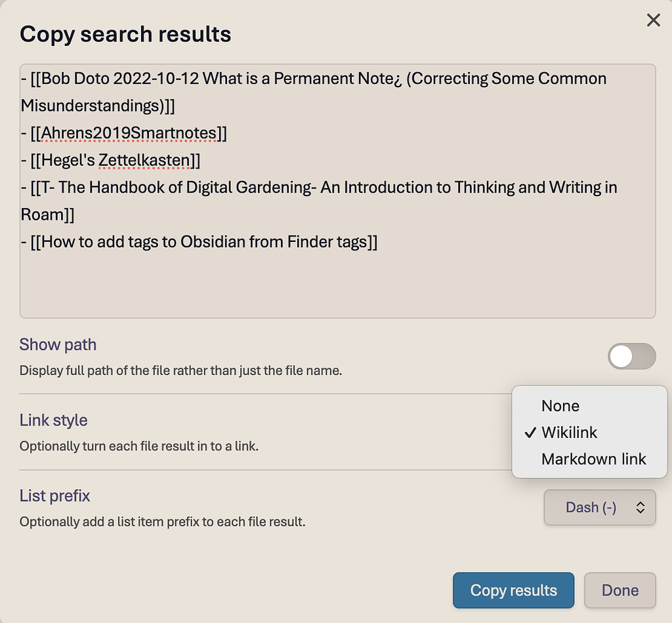Select "Wikilink" in the open menu

pyautogui.click(x=568, y=433)
